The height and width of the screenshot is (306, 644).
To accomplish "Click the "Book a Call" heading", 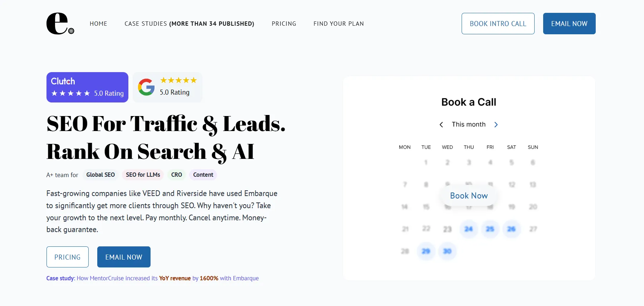I will (x=469, y=102).
